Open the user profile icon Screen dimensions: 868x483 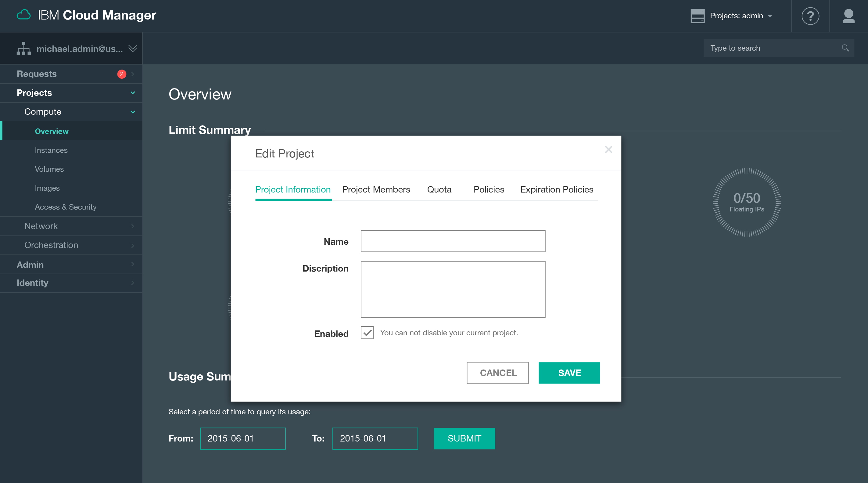(848, 16)
